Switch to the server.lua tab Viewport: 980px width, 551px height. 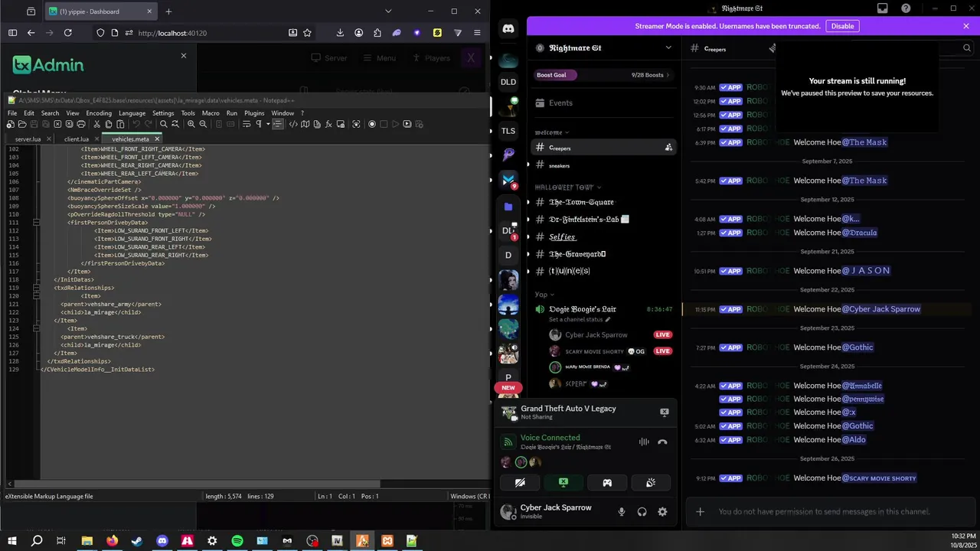(28, 139)
